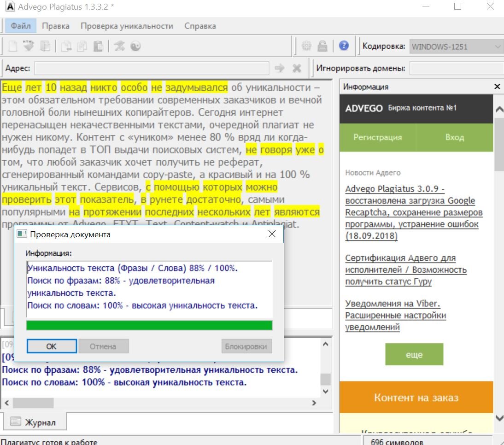Click log vertical scrollbar down arrow
Image resolution: width=504 pixels, height=445 pixels.
pos(325,391)
